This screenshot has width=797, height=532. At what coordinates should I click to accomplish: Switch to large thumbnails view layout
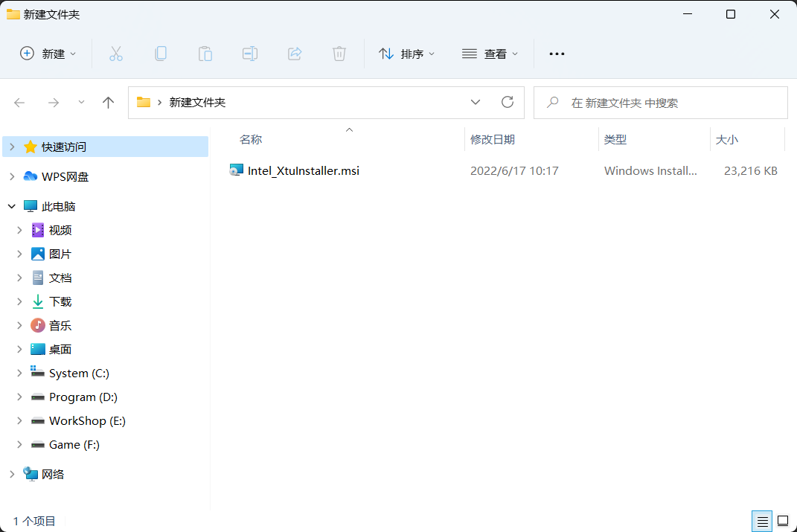783,521
